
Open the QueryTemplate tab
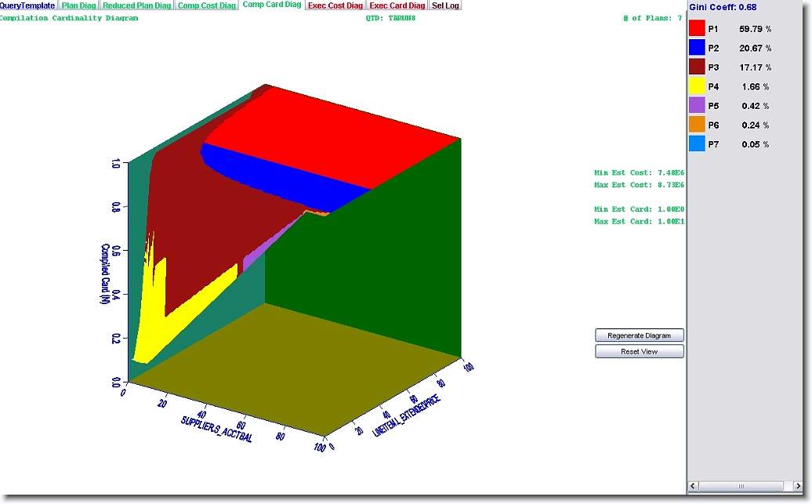(29, 5)
